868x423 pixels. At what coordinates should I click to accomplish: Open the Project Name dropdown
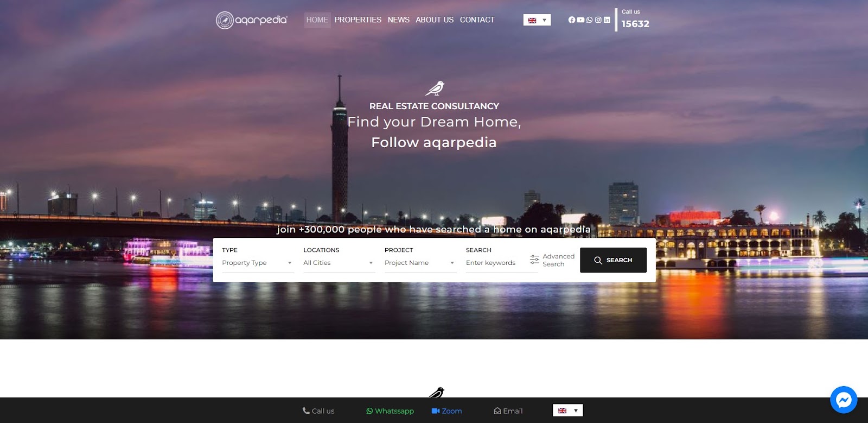pos(420,263)
